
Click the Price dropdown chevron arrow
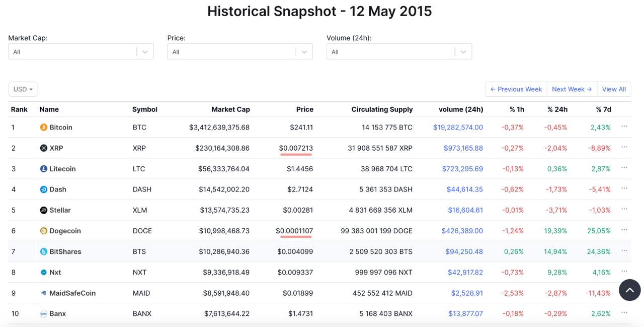pyautogui.click(x=304, y=52)
